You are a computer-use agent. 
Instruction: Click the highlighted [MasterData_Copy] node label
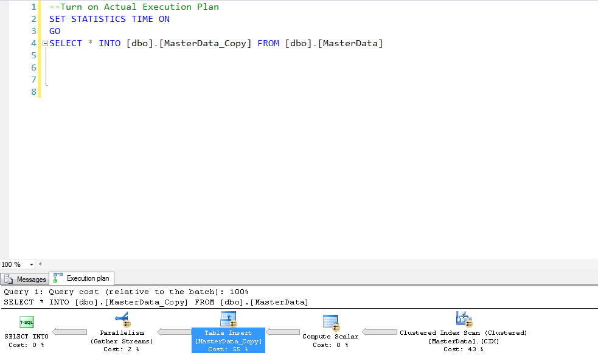[x=228, y=342]
